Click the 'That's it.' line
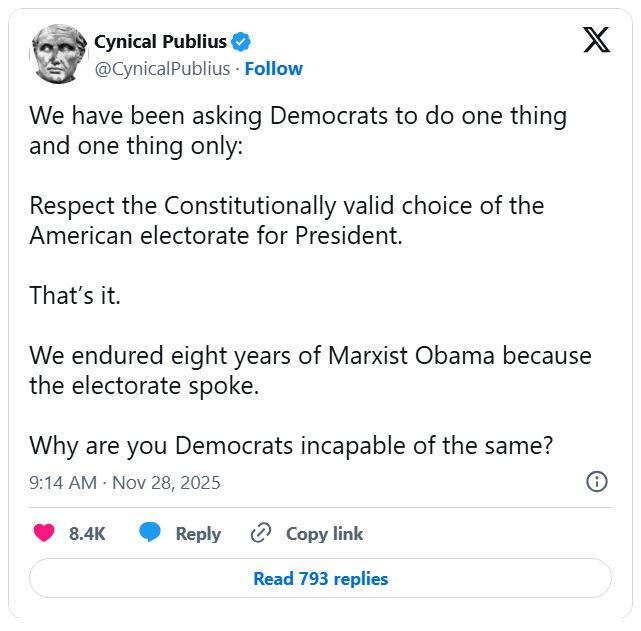This screenshot has height=631, width=641. click(x=75, y=296)
